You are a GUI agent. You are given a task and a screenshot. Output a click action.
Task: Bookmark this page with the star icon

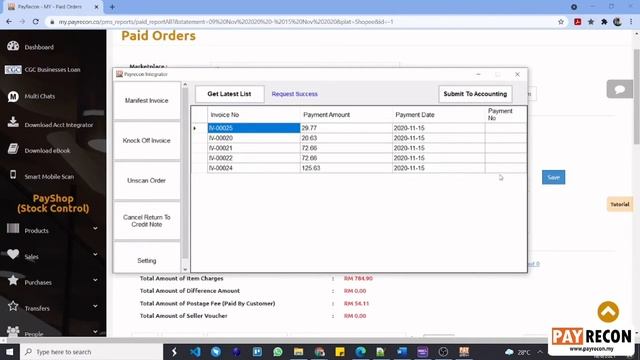(561, 22)
